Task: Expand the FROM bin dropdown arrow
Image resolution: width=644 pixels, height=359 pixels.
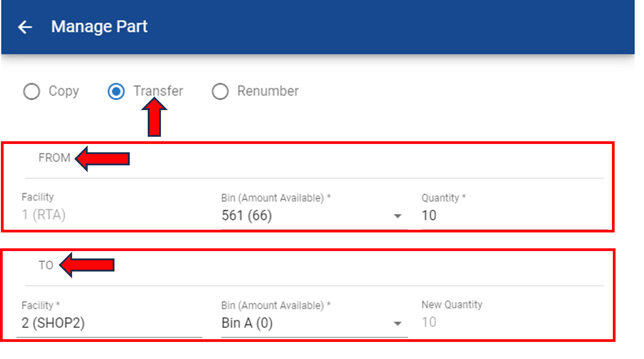Action: [x=397, y=216]
